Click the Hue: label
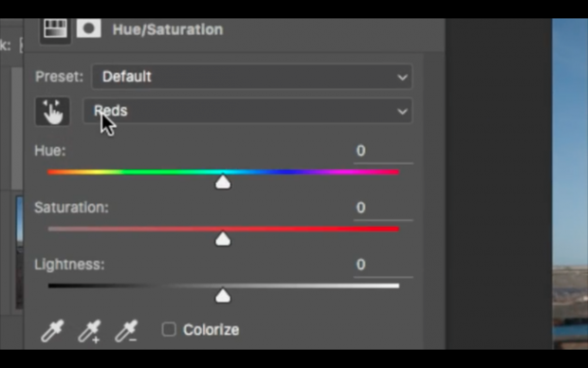The image size is (588, 368). click(x=50, y=151)
